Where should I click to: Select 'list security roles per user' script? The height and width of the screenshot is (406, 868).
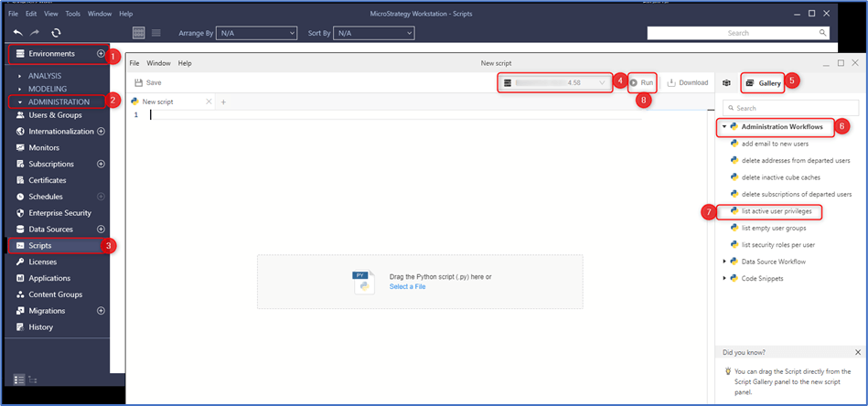tap(778, 244)
